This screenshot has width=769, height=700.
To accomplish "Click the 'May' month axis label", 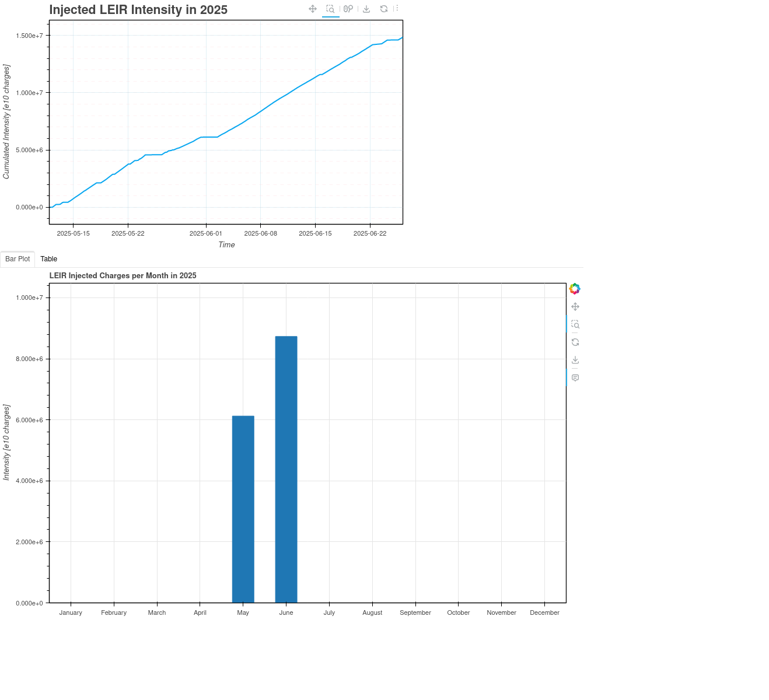I will (243, 612).
